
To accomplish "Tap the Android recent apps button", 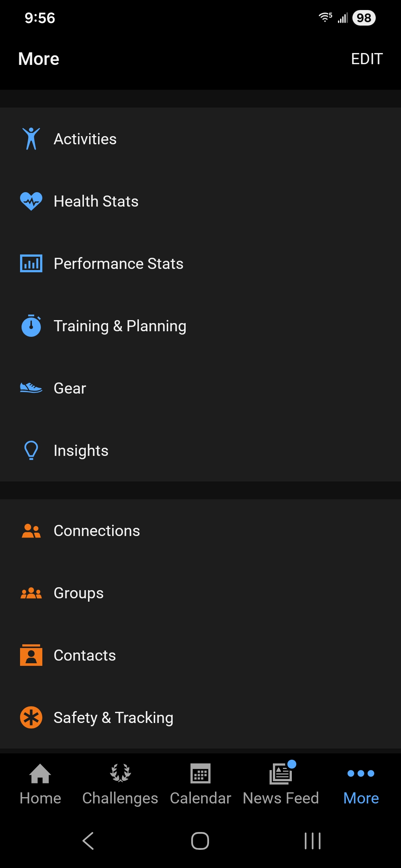I will tap(312, 841).
